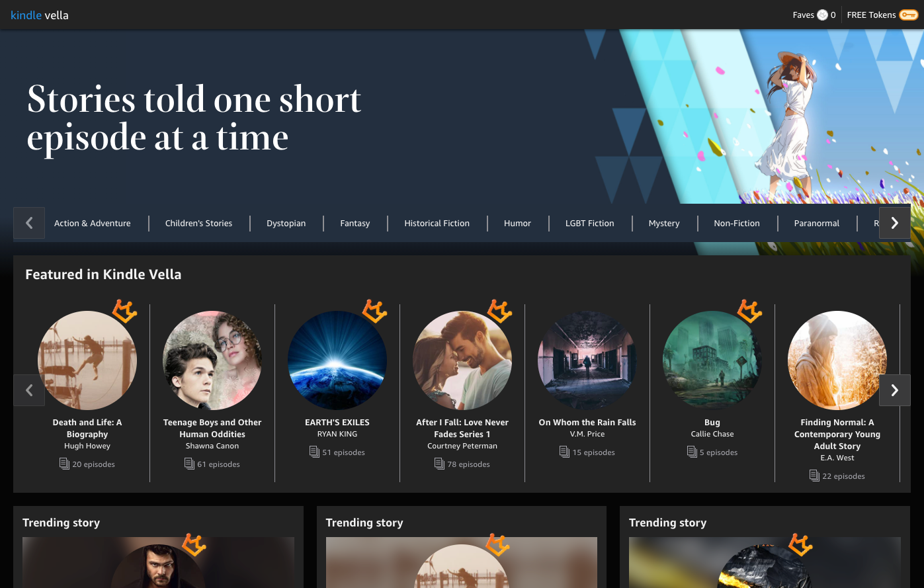Image resolution: width=924 pixels, height=588 pixels.
Task: Click crown badge on After I Fall
Action: [x=499, y=310]
